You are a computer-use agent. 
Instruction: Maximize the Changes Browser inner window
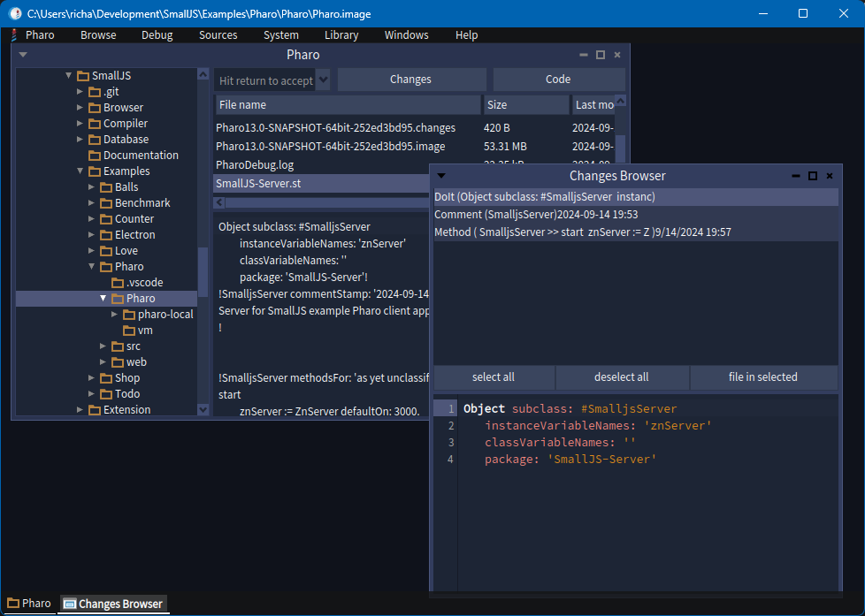813,176
